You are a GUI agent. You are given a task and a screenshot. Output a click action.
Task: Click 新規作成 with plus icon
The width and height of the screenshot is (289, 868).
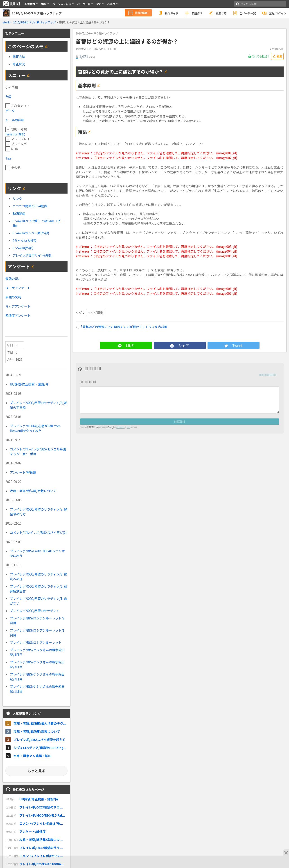[x=194, y=13]
